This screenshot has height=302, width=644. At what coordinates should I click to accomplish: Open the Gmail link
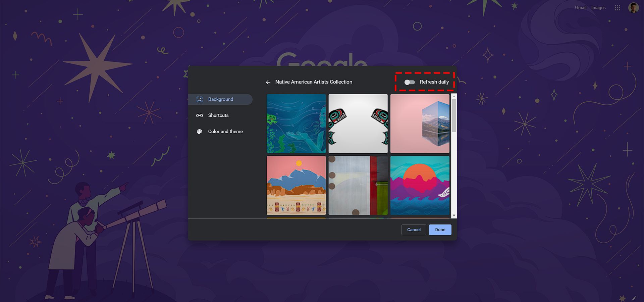(x=580, y=8)
